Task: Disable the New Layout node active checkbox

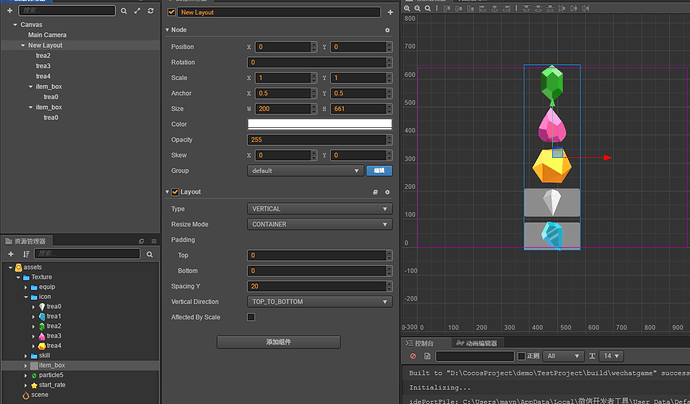Action: 172,12
